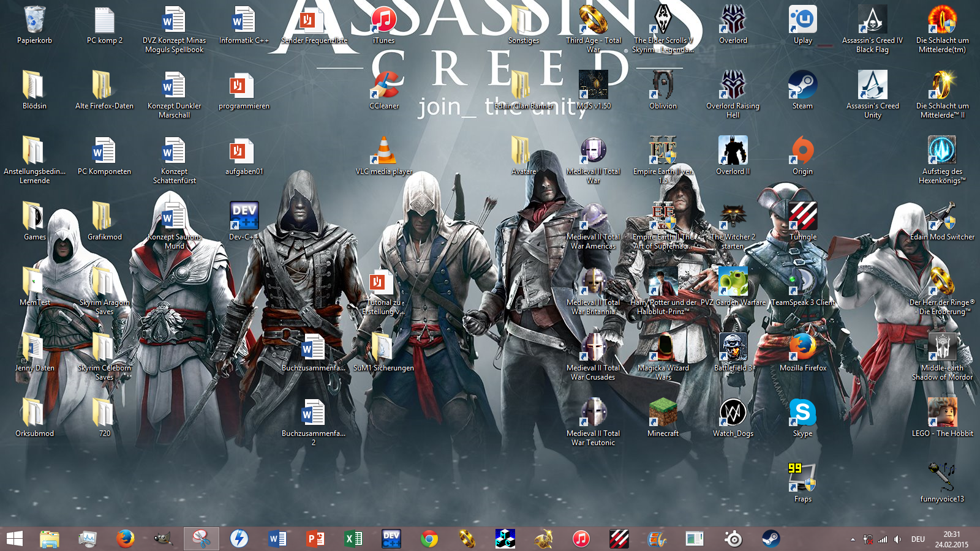This screenshot has width=980, height=551.
Task: Open LEGO - The Hobbit shortcut
Action: click(x=942, y=413)
